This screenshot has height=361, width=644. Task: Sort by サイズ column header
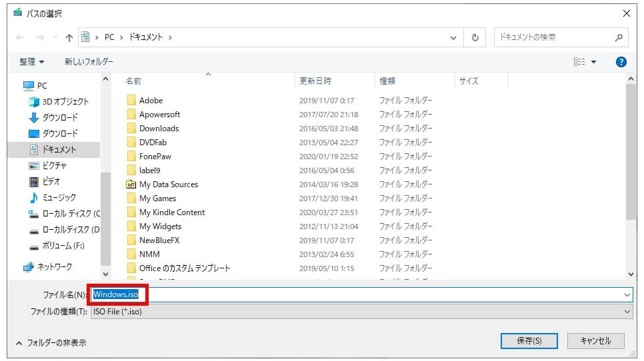click(x=469, y=81)
